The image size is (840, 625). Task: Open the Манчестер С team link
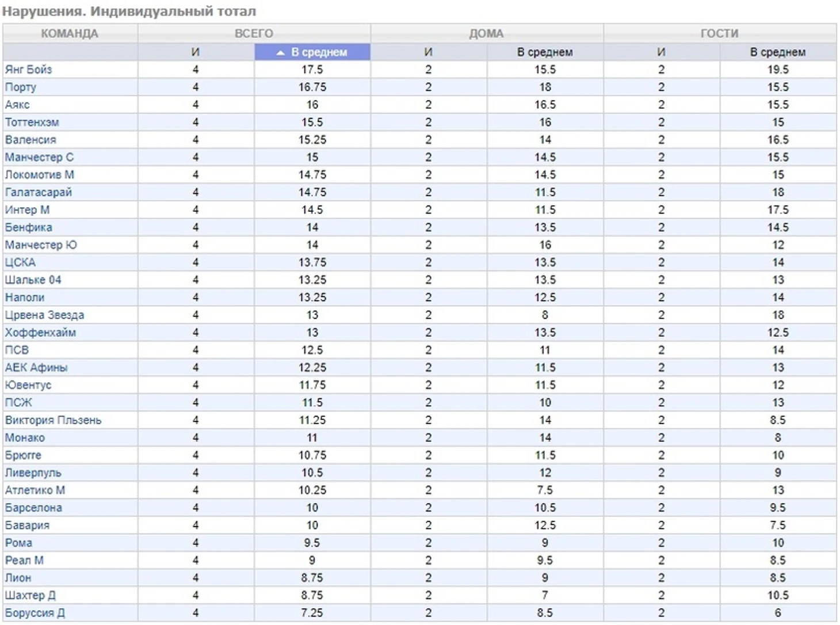pos(39,157)
